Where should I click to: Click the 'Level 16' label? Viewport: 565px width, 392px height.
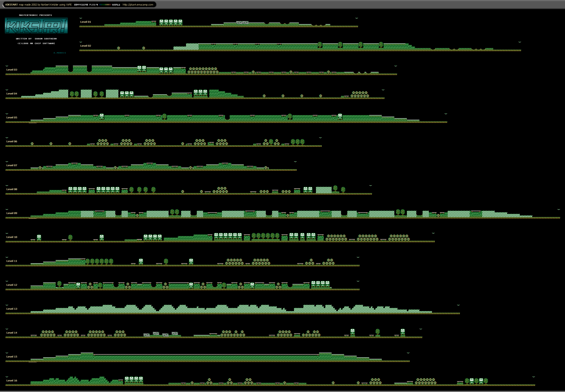[12, 380]
